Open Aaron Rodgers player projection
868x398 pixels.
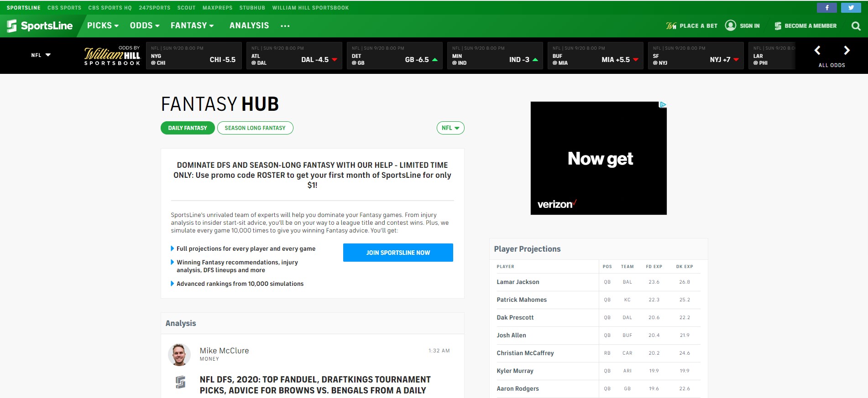518,389
